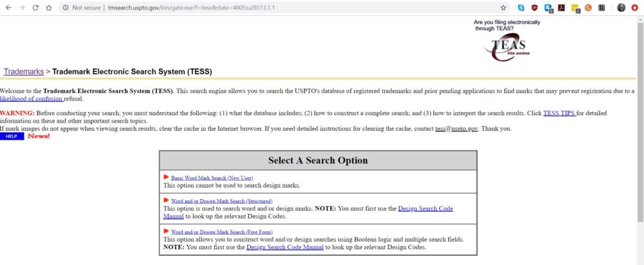This screenshot has width=644, height=265.
Task: Click 'Are you filing electronically through TEAS?' text
Action: point(507,25)
